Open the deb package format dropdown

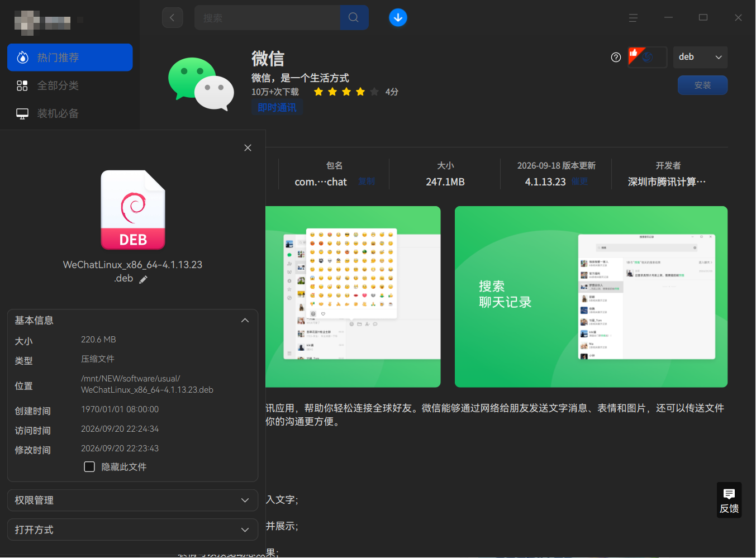pos(700,57)
